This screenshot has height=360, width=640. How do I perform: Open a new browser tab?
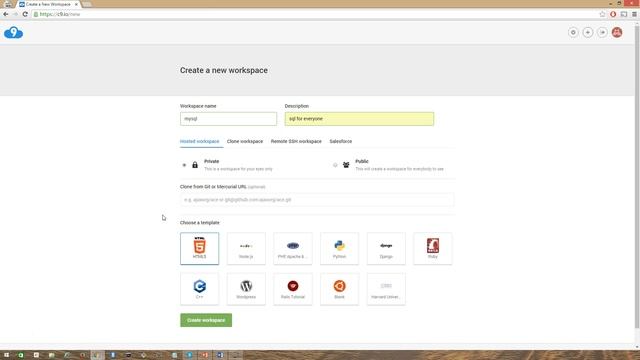tap(87, 4)
